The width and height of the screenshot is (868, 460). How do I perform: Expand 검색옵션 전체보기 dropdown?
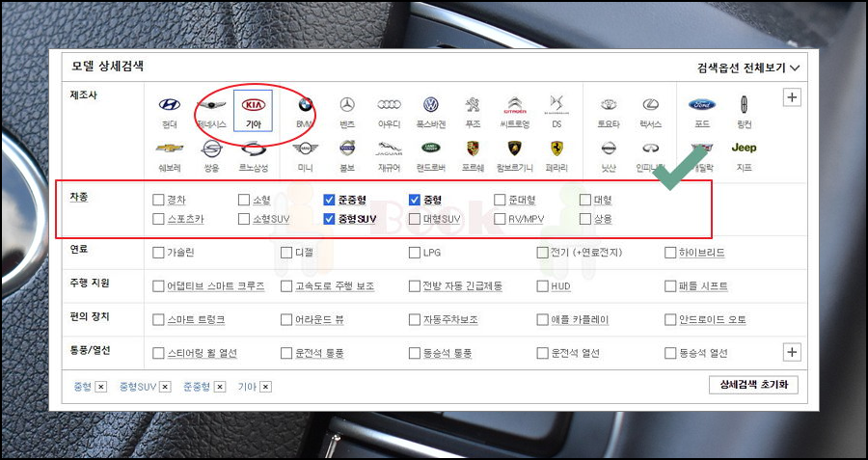point(748,68)
